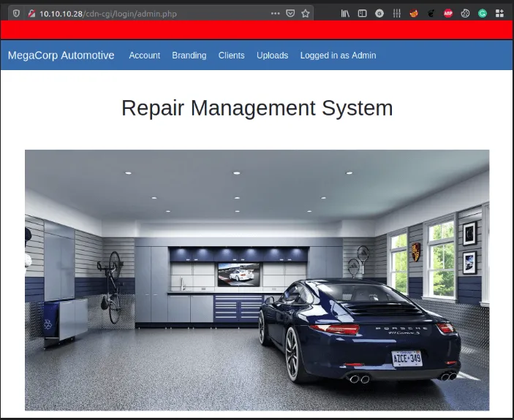Click the Save to Pocket icon
This screenshot has height=420, width=514.
pos(290,13)
